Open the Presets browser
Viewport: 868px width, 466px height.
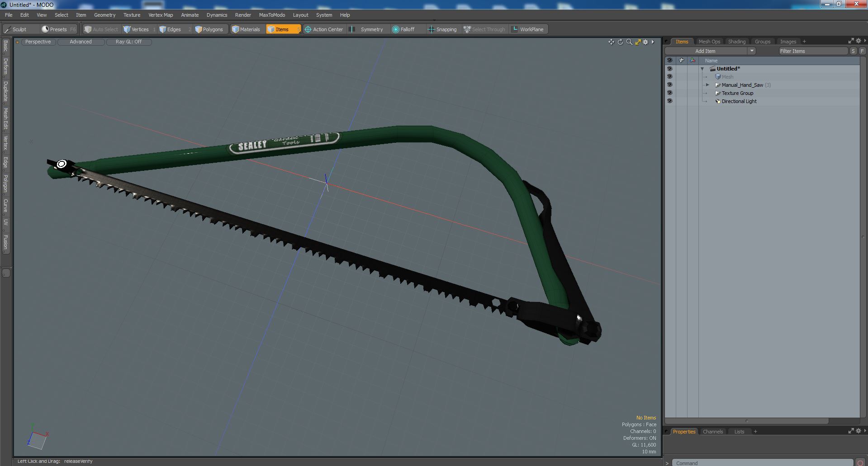point(58,29)
